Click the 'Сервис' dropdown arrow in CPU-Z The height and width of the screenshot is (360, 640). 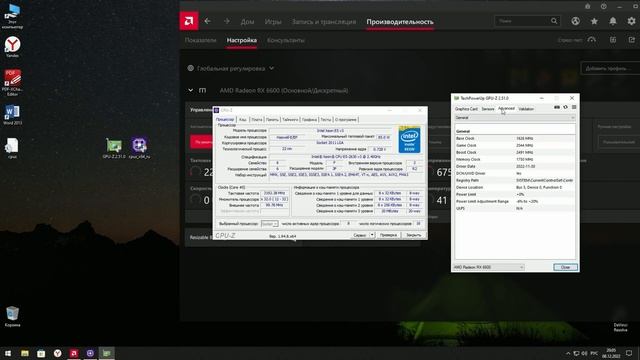click(x=372, y=235)
